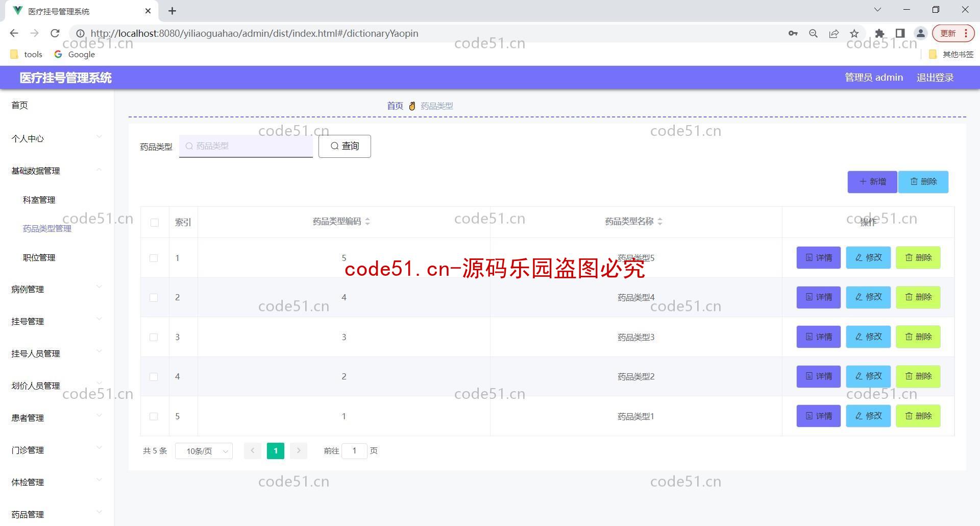
Task: View 详情 for 药品类型1
Action: coord(819,416)
